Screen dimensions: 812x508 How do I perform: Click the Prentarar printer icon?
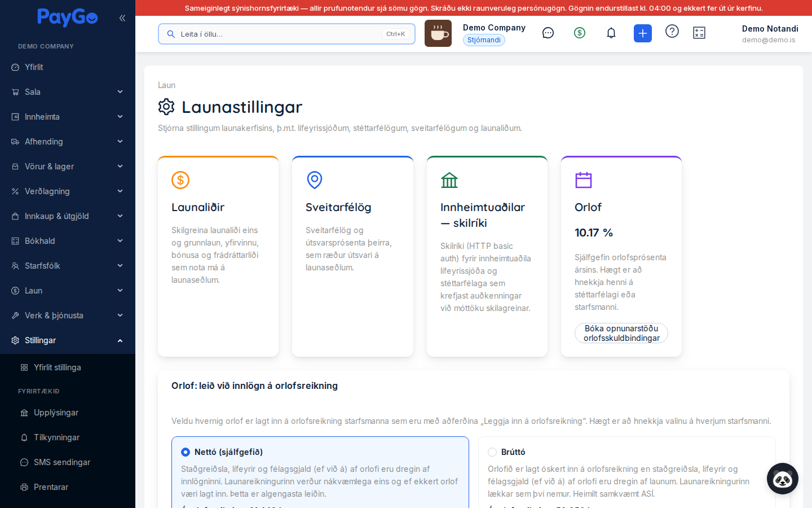(24, 487)
